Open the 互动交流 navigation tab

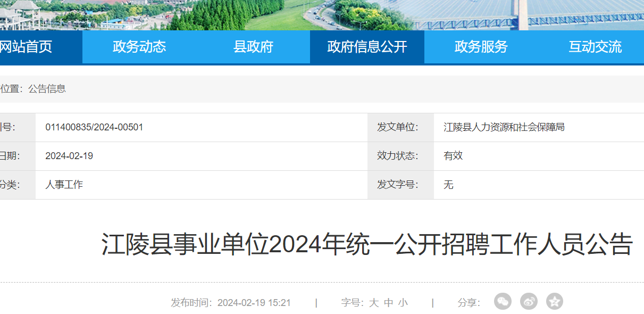tap(595, 47)
